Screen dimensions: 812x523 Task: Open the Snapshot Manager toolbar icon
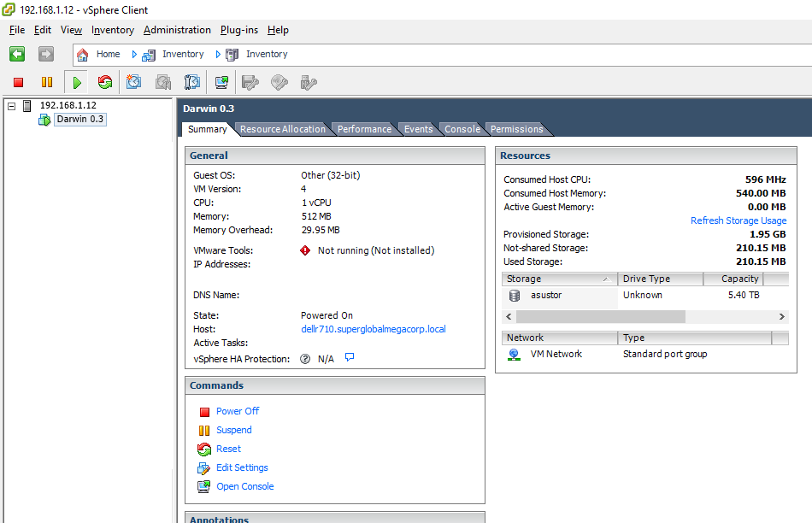[x=192, y=82]
